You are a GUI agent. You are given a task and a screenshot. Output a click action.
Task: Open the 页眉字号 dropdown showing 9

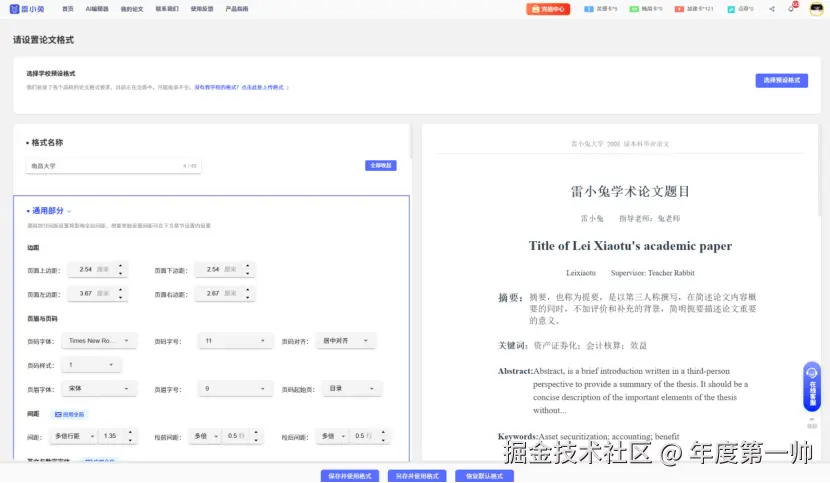[x=235, y=389]
